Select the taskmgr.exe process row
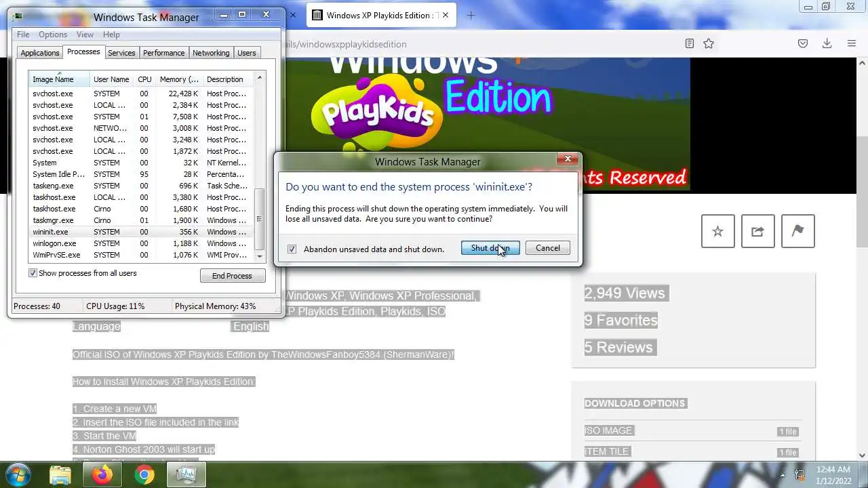Image resolution: width=868 pixels, height=488 pixels. (x=141, y=220)
